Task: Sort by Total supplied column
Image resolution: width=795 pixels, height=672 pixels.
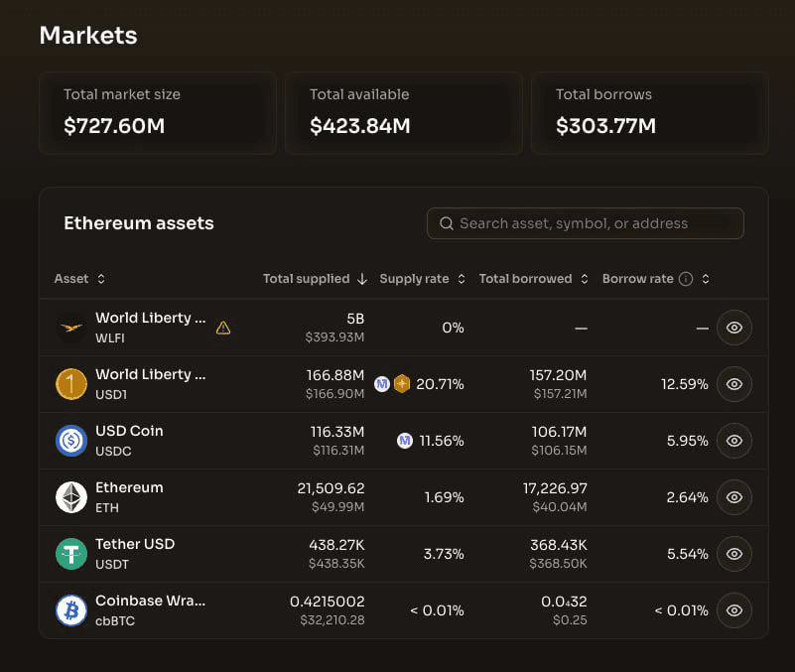Action: click(x=315, y=279)
